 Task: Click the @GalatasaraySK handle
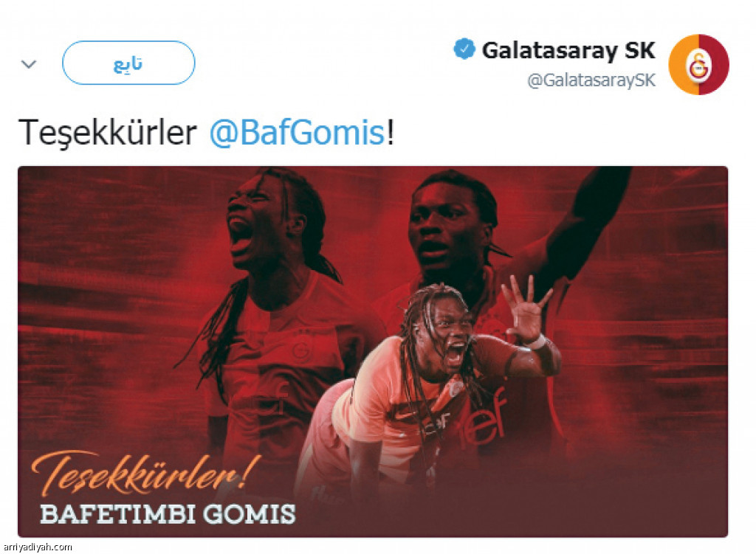[x=591, y=80]
